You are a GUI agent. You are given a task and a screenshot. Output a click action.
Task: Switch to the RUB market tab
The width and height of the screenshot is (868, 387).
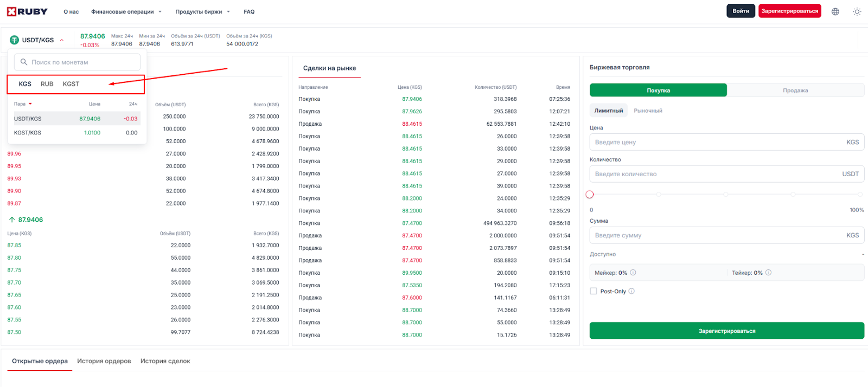coord(47,84)
